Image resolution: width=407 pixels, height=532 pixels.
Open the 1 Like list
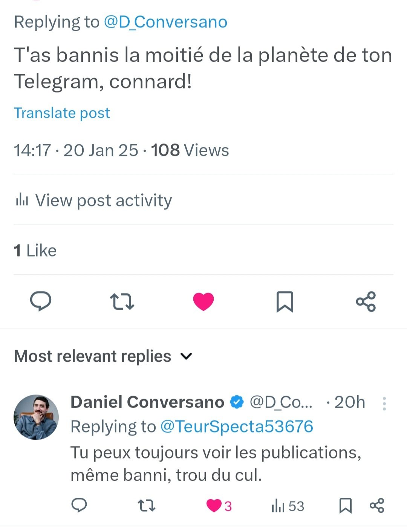pos(35,251)
